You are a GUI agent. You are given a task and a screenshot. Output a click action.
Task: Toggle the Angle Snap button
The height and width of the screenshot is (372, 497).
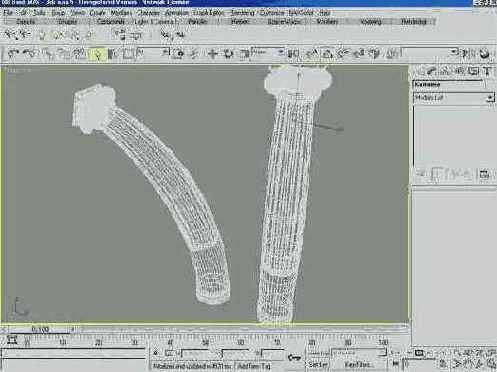[x=343, y=54]
